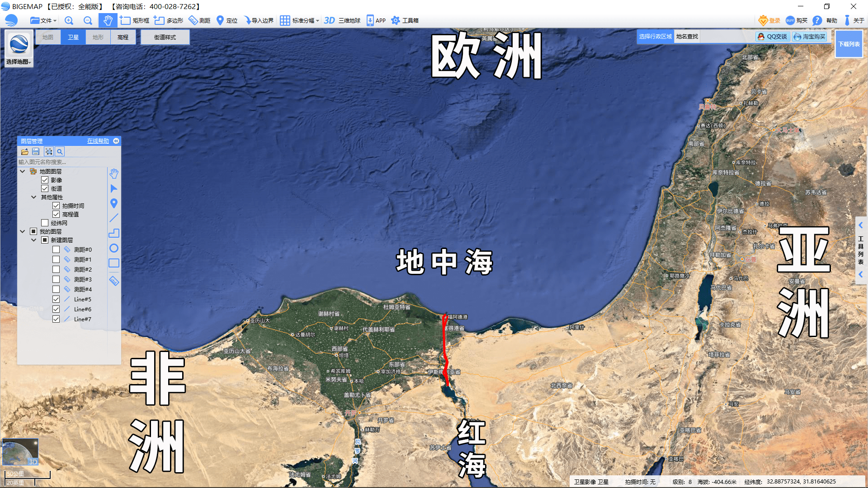Open the 下载列表 download list button

click(849, 44)
